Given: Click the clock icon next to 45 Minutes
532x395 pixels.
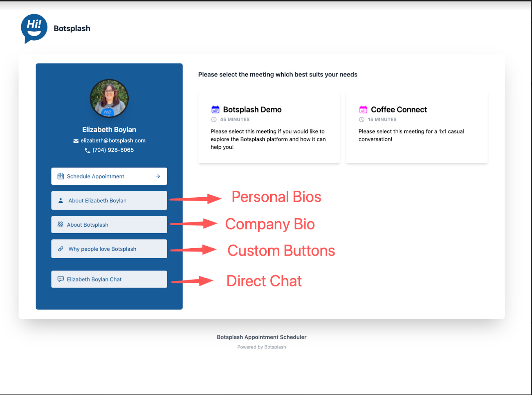Looking at the screenshot, I should tap(215, 119).
